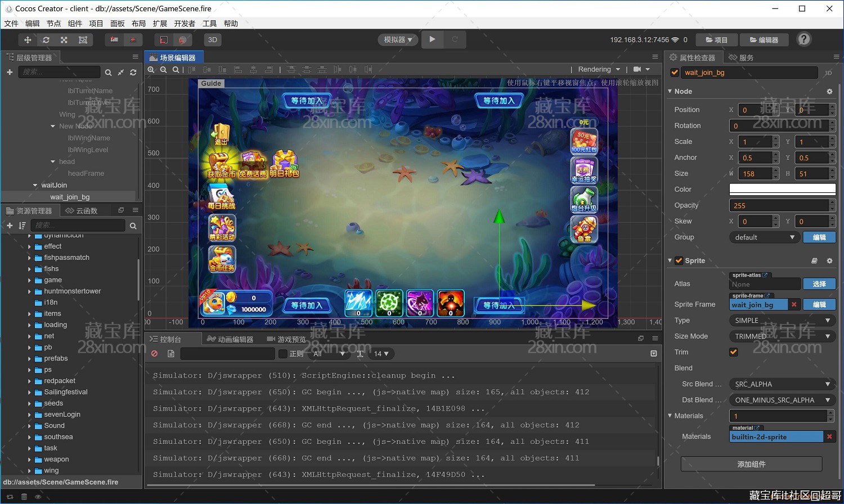Toggle the Sprite component enabled checkbox
The width and height of the screenshot is (844, 504).
coord(679,260)
